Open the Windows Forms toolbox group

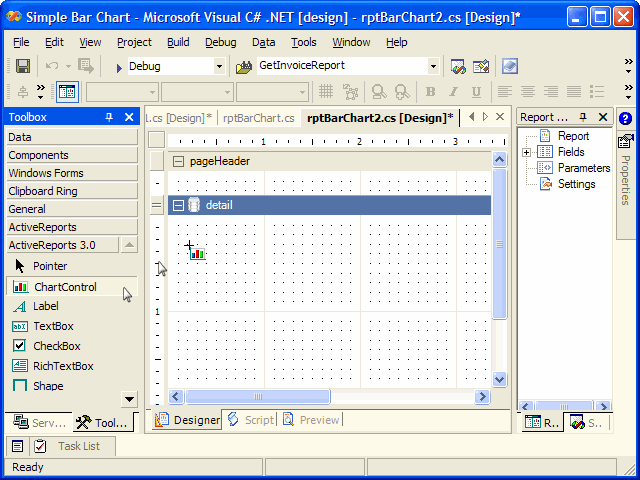(46, 173)
